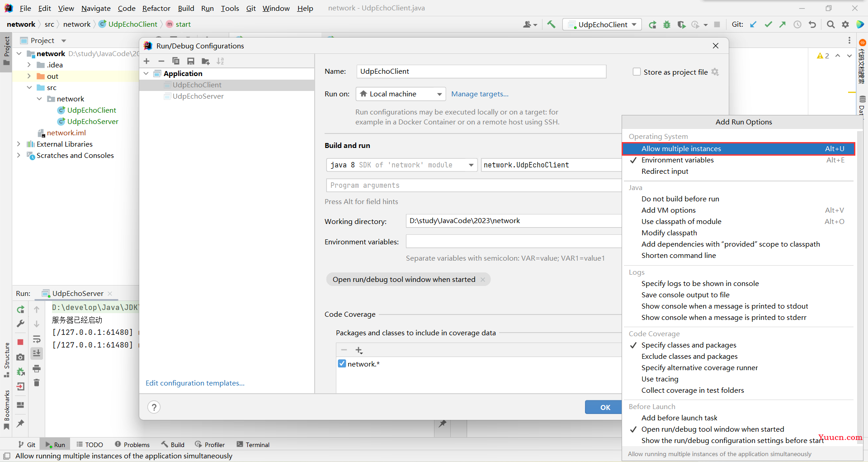
Task: Stop UdpEchoServer with red square
Action: 20,342
